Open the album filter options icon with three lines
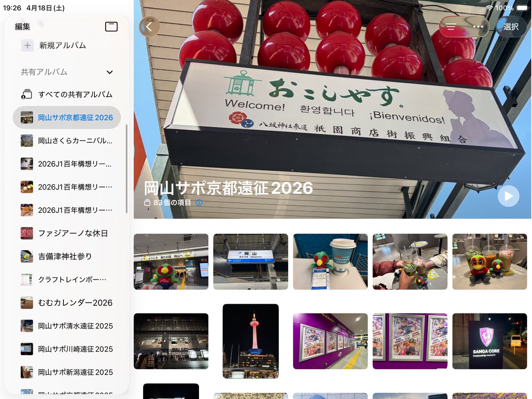Viewport: 532px width, 399px height. click(450, 27)
